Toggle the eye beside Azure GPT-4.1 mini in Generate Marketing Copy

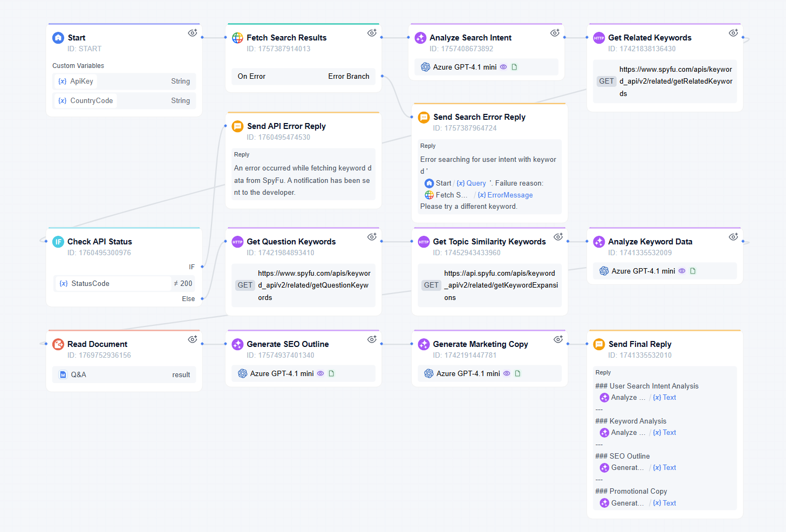click(507, 373)
